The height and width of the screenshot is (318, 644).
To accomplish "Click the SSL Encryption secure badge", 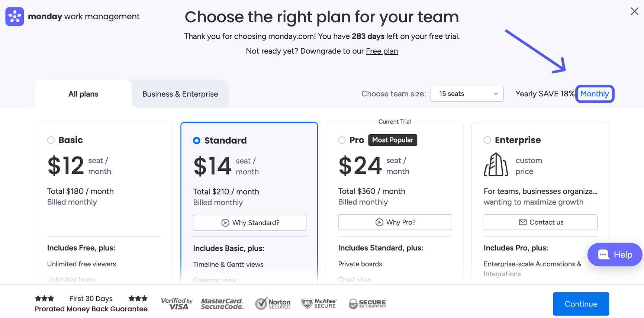I will 367,303.
